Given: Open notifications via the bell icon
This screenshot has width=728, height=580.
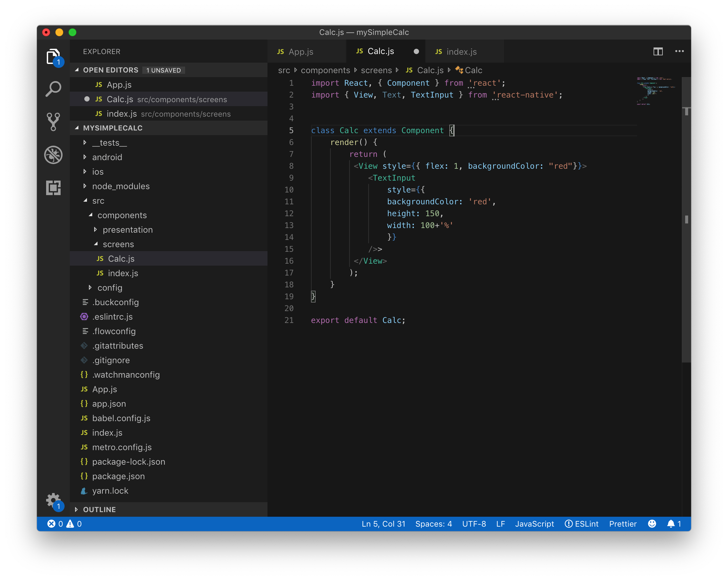Looking at the screenshot, I should [671, 524].
